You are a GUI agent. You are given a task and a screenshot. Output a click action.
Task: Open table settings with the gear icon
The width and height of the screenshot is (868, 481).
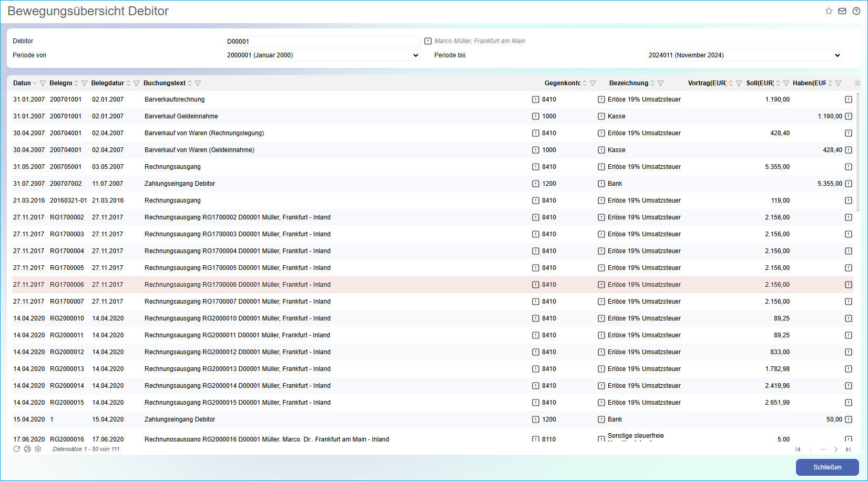point(38,449)
